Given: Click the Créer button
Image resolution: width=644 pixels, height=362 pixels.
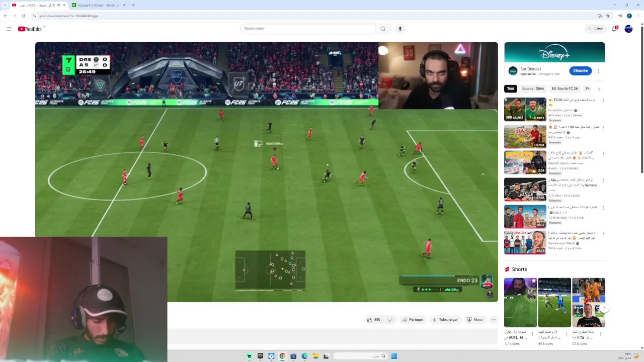Looking at the screenshot, I should point(596,29).
